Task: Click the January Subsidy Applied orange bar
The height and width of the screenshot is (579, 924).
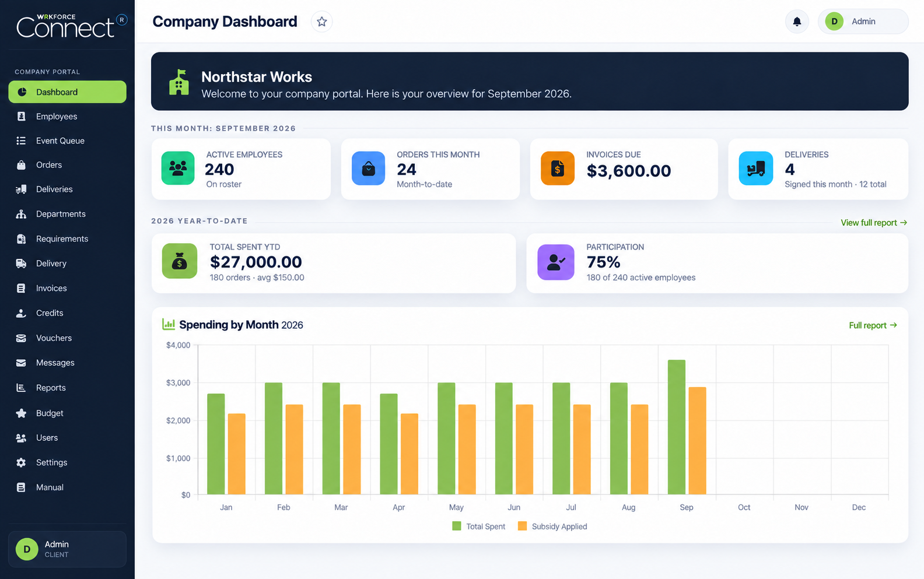Action: (x=236, y=454)
